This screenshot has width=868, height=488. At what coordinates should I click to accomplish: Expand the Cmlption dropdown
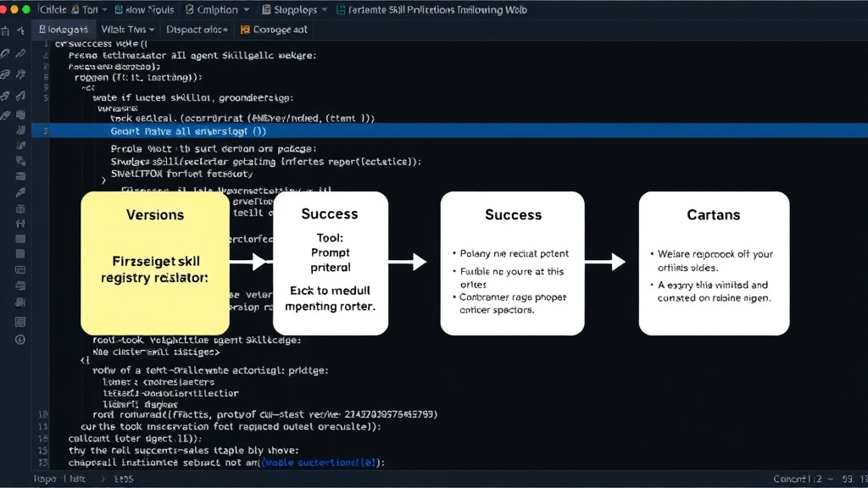pyautogui.click(x=247, y=10)
